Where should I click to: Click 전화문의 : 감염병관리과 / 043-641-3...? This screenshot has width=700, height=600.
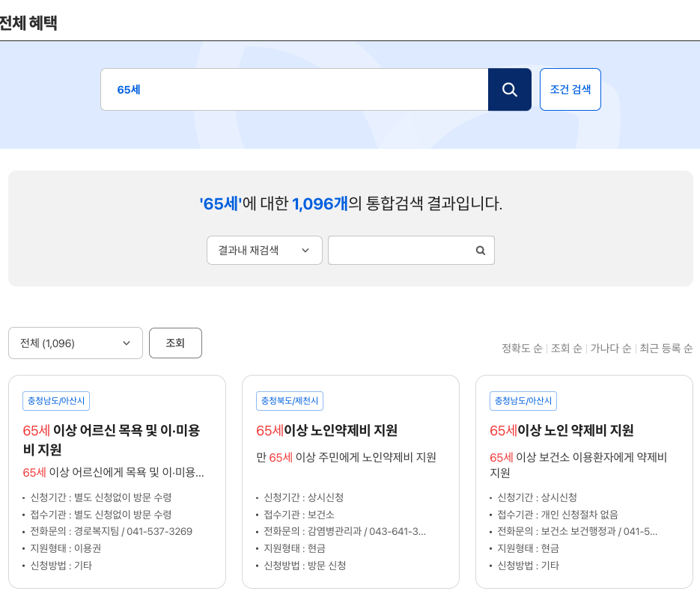344,531
